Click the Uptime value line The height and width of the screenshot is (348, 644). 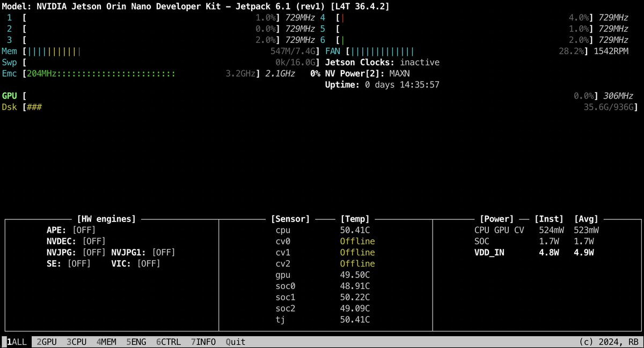pos(382,85)
